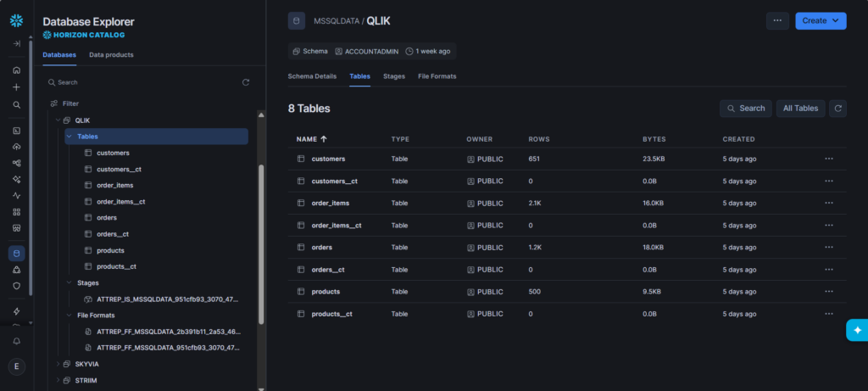Open the Monitoring activity pulse icon

tap(17, 195)
